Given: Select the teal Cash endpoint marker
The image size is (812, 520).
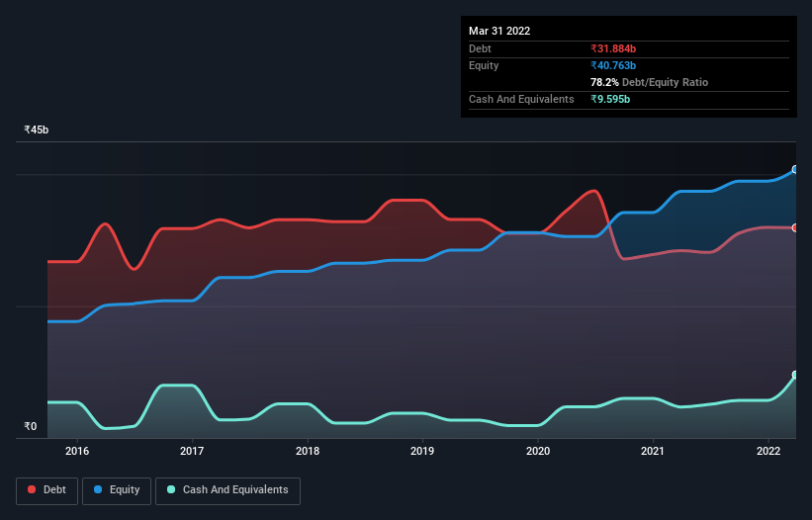Looking at the screenshot, I should pyautogui.click(x=795, y=375).
